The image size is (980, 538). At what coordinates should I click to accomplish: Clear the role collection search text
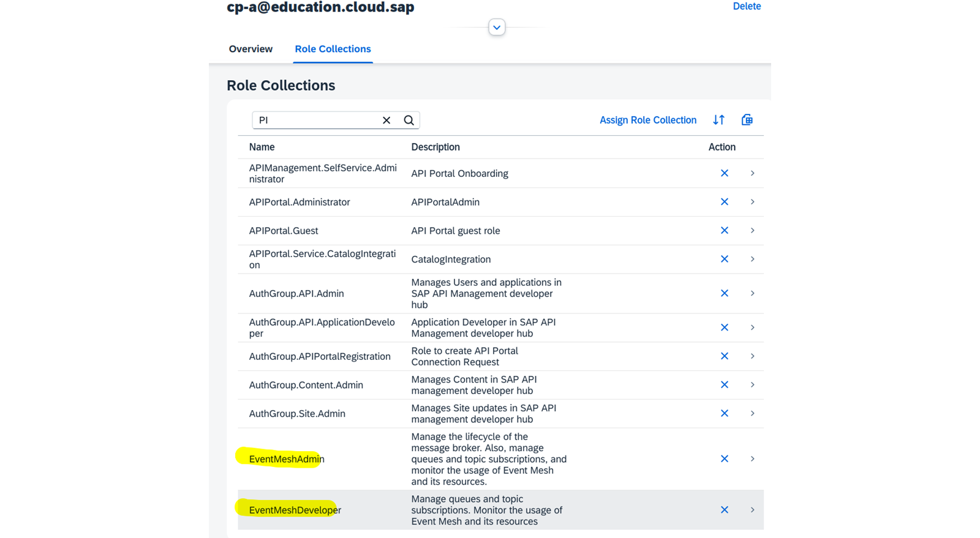coord(386,120)
